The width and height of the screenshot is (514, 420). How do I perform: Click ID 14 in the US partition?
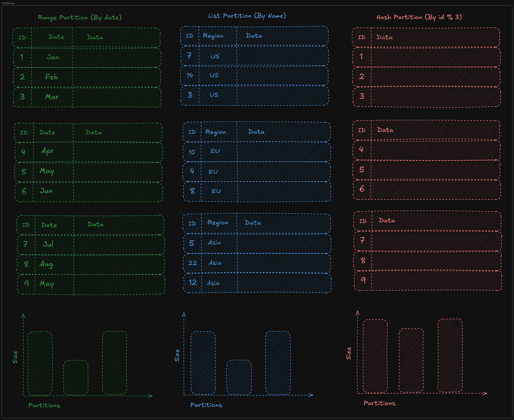point(189,76)
